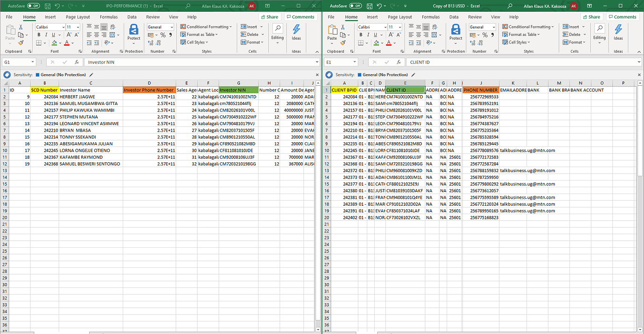Open Conditional Formatting in the right workbook
This screenshot has height=334, width=644.
coord(528,27)
